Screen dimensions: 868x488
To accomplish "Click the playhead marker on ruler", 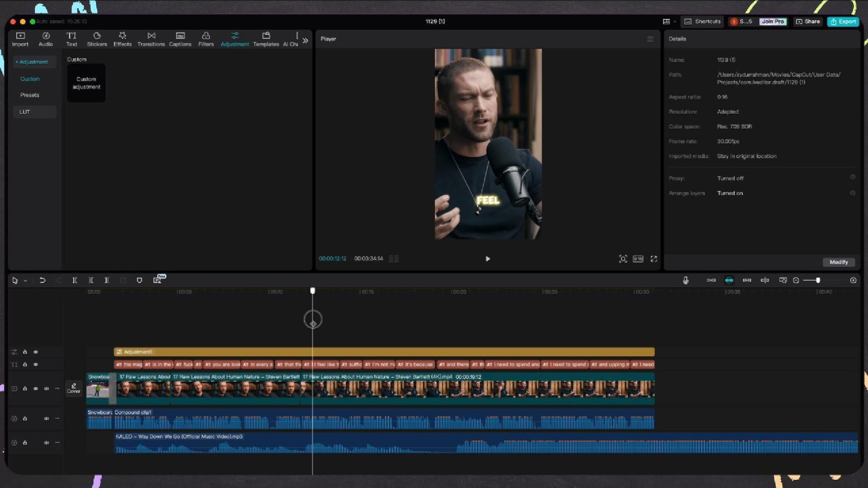I will (x=313, y=291).
